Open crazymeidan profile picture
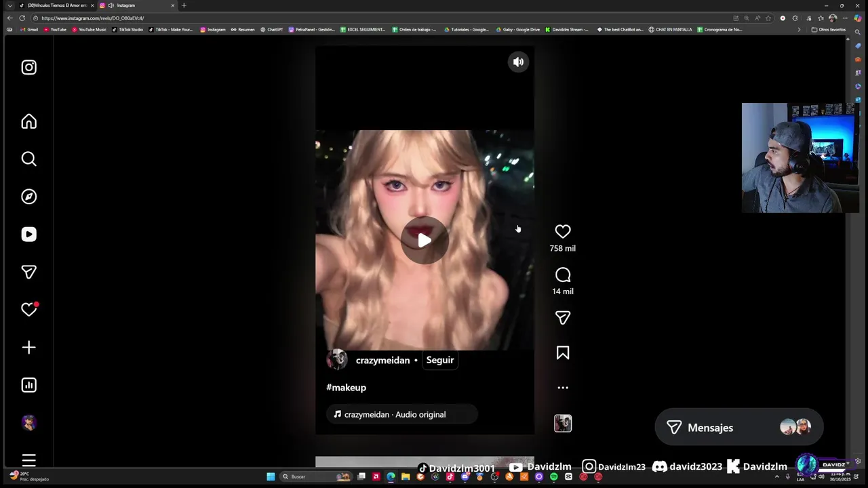The height and width of the screenshot is (488, 868). [x=337, y=360]
